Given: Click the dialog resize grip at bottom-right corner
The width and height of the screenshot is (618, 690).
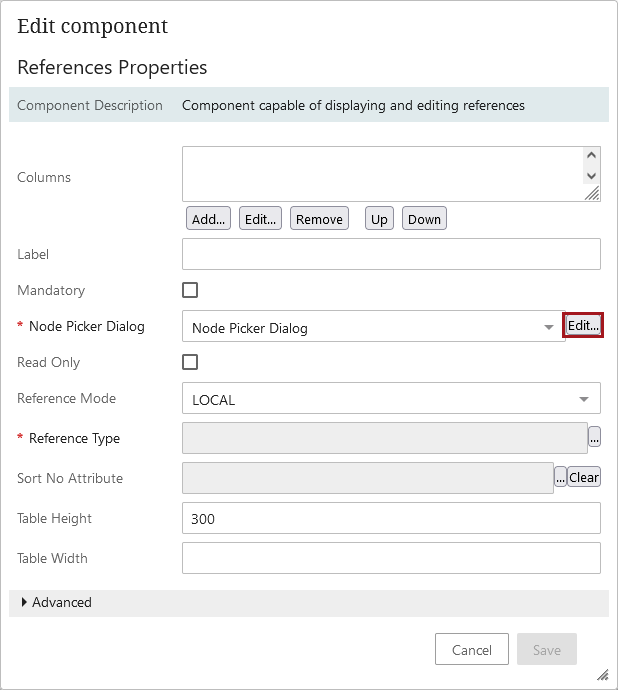Looking at the screenshot, I should 602,674.
